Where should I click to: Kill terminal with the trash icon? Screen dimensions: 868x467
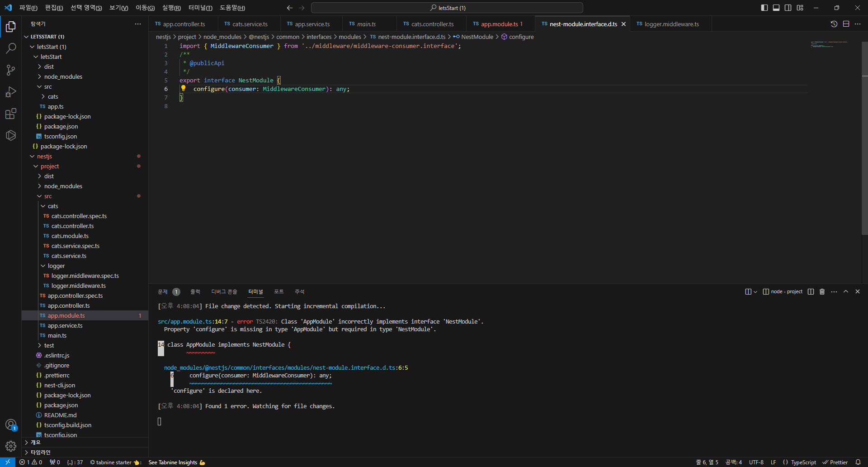[x=822, y=292]
